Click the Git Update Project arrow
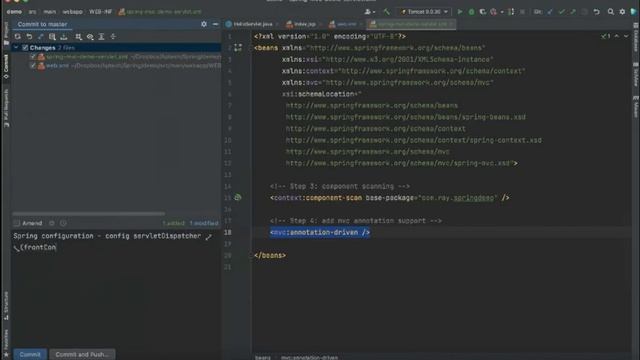Viewport: 640px width, 360px height. tap(550, 12)
